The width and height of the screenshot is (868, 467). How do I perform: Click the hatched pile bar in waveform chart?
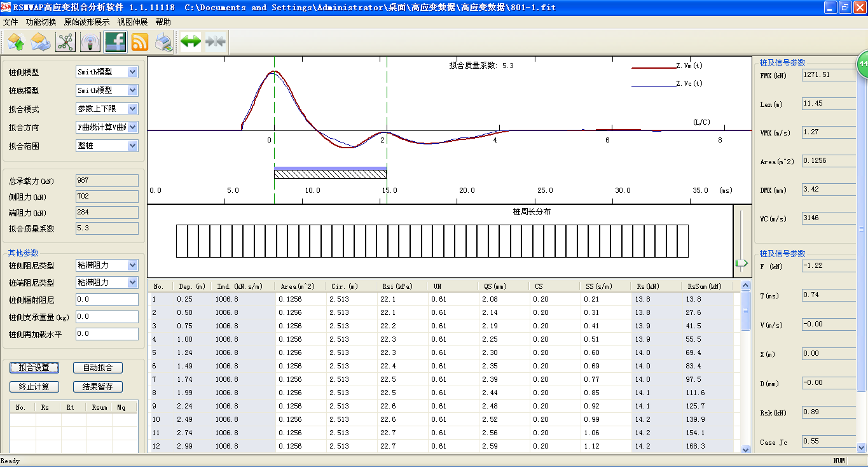click(x=331, y=174)
